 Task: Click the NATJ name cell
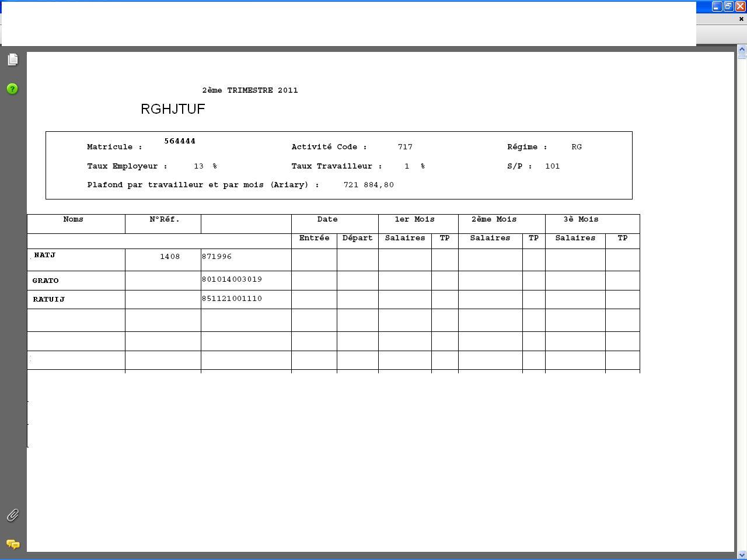point(45,256)
